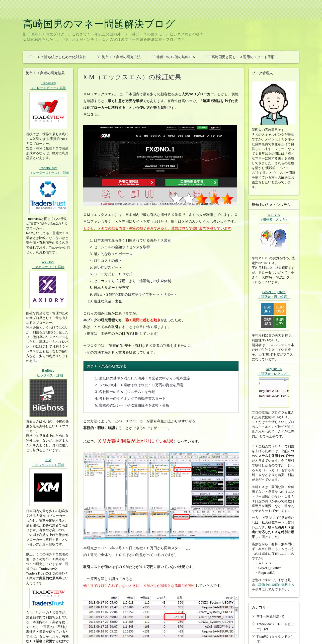Click list item 日本人サポートが充実
Viewport: 322px width, 644px height.
click(x=111, y=288)
